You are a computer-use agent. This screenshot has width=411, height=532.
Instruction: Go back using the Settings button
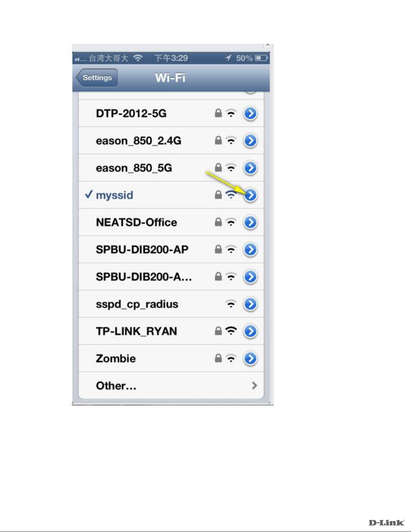point(97,78)
